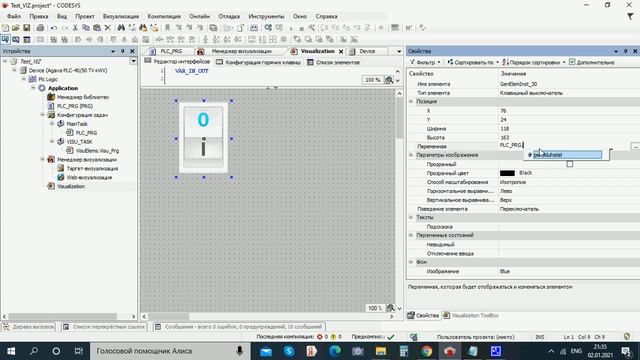
Task: Open the Сортировать по dropdown
Action: [x=473, y=62]
